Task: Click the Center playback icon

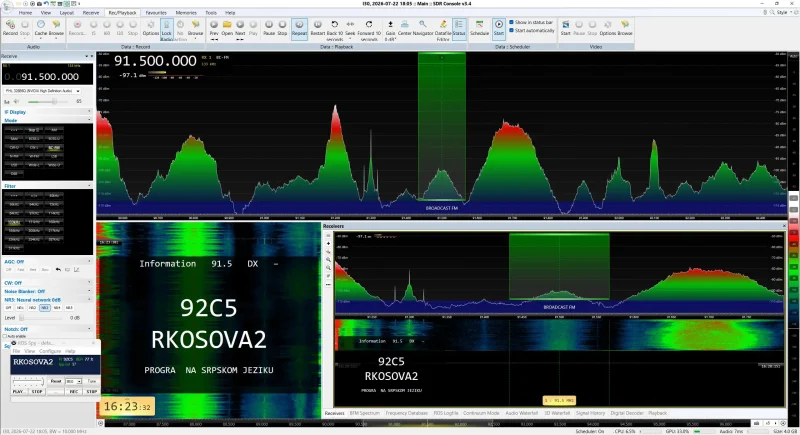Action: pos(405,28)
